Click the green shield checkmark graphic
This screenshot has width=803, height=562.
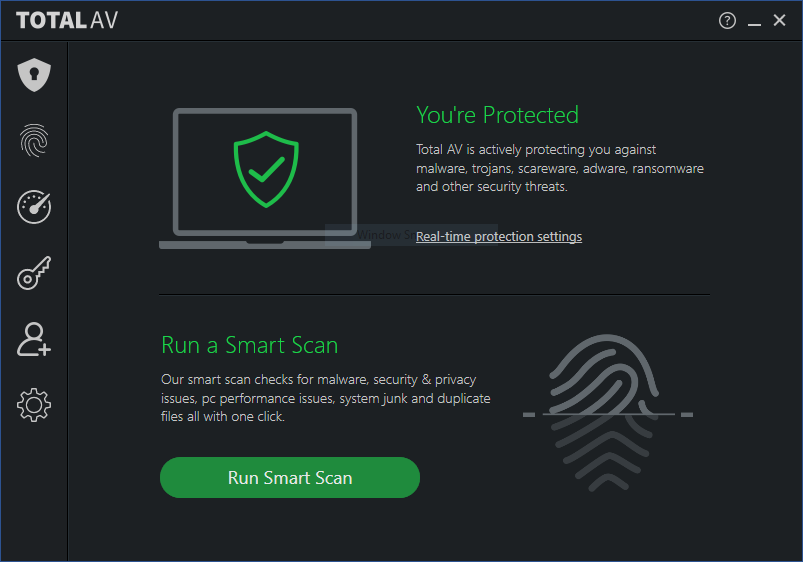pyautogui.click(x=266, y=172)
